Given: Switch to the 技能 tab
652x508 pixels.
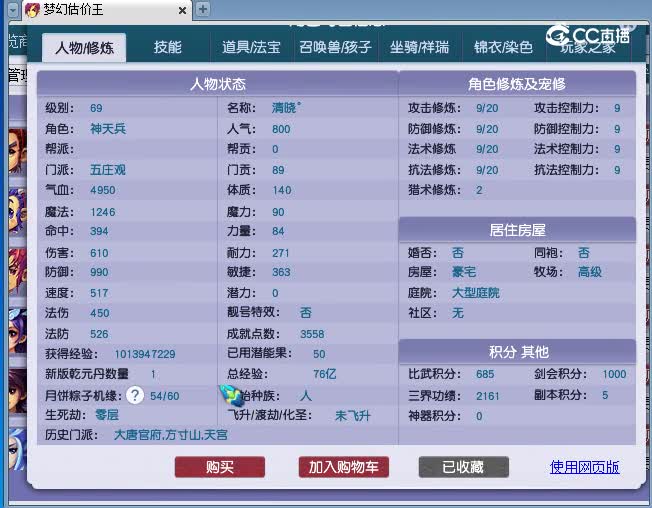Looking at the screenshot, I should click(x=168, y=47).
